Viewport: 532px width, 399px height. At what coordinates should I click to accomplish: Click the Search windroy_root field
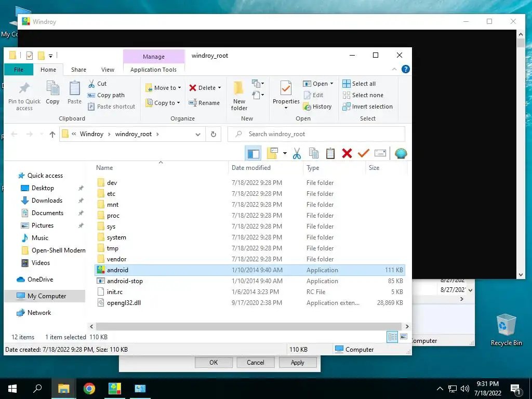click(316, 134)
